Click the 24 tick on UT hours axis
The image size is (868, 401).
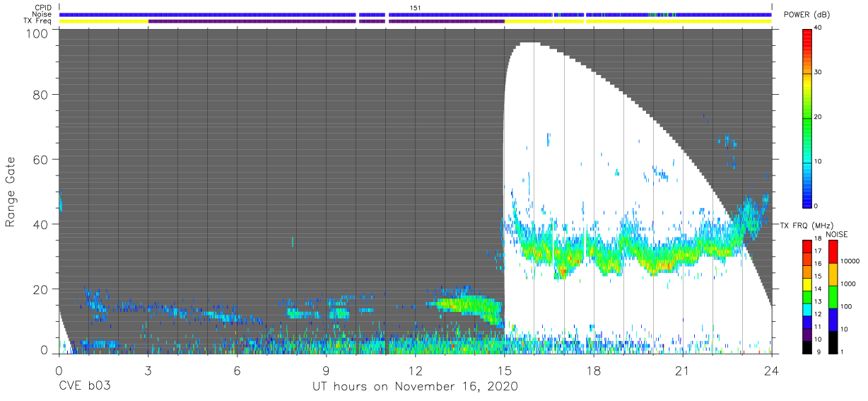tap(772, 370)
